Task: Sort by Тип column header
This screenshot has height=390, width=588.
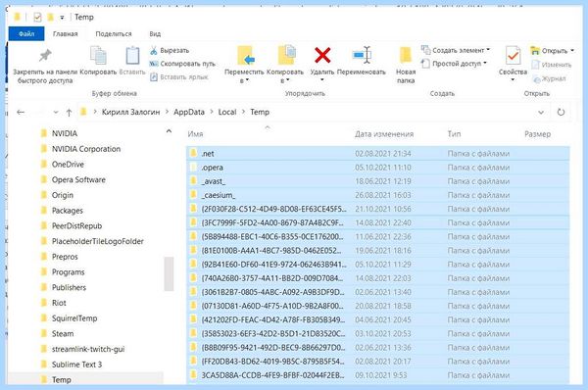Action: tap(454, 134)
